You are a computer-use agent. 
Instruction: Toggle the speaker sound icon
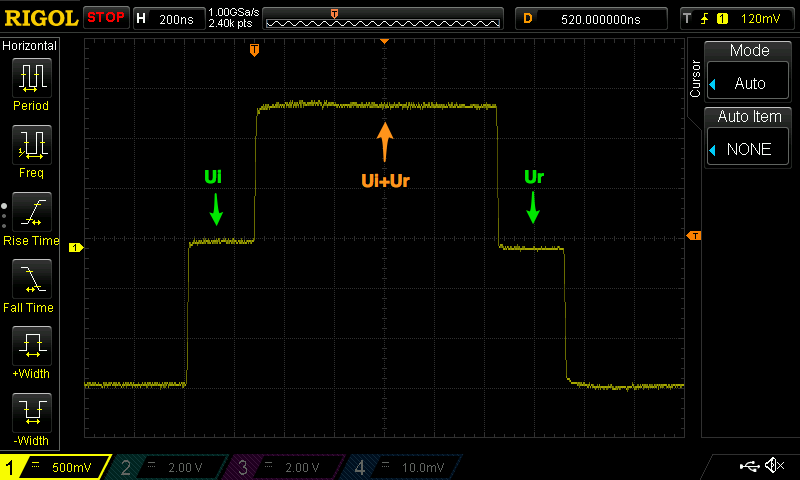pyautogui.click(x=773, y=466)
